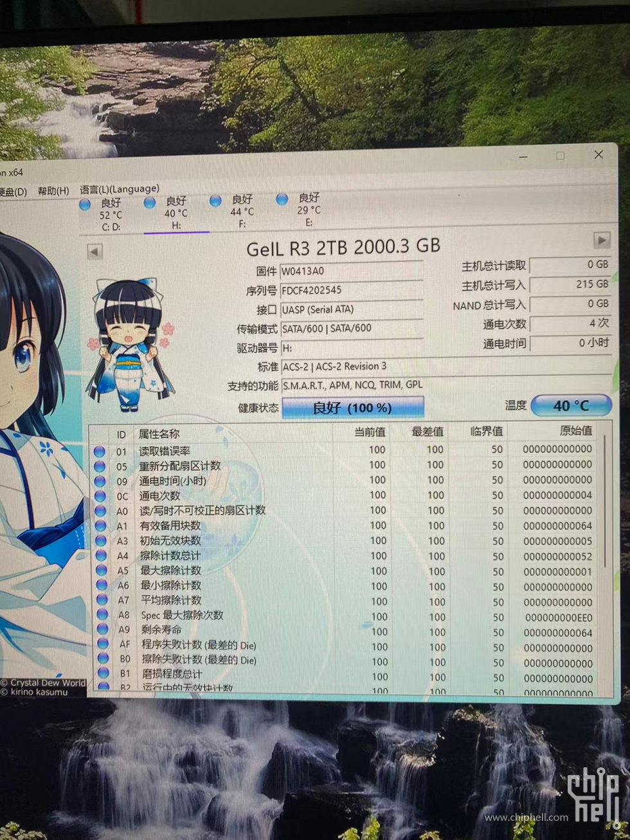This screenshot has width=630, height=840.
Task: Click the status circle for attribute B1 磨损程度总计
Action: 104,673
